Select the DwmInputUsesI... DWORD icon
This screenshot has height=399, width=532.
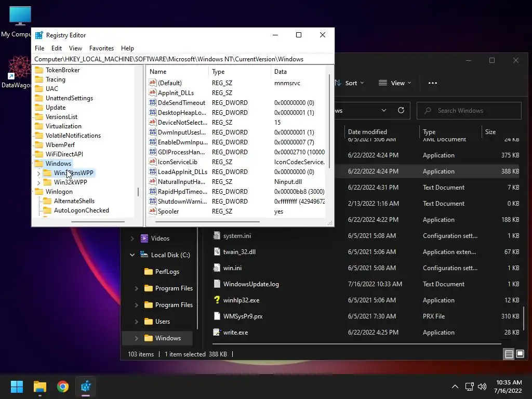(x=153, y=132)
